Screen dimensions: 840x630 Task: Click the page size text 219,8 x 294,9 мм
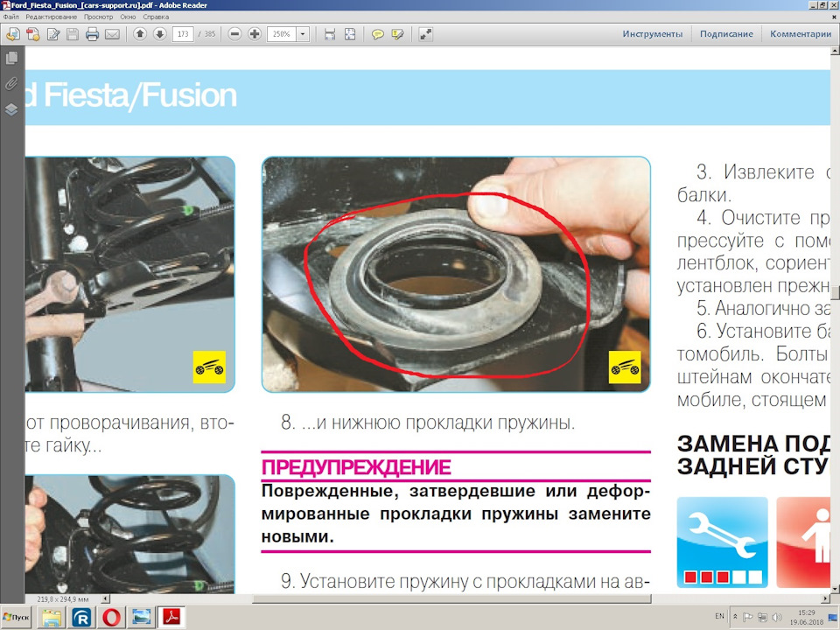pyautogui.click(x=63, y=598)
